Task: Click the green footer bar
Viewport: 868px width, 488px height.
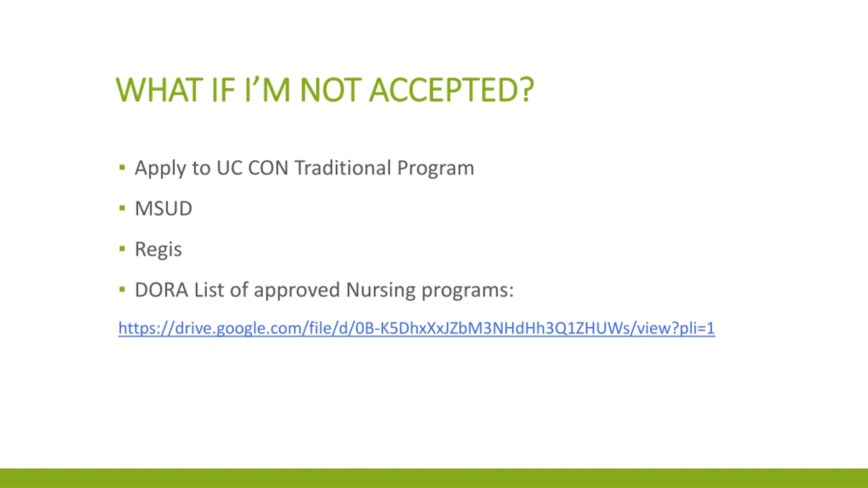Action: pos(434,478)
